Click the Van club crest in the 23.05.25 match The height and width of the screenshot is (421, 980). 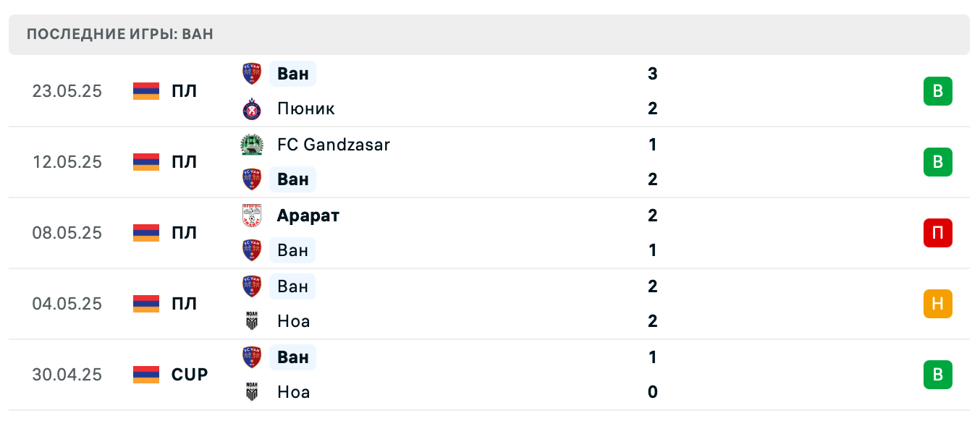tap(251, 74)
